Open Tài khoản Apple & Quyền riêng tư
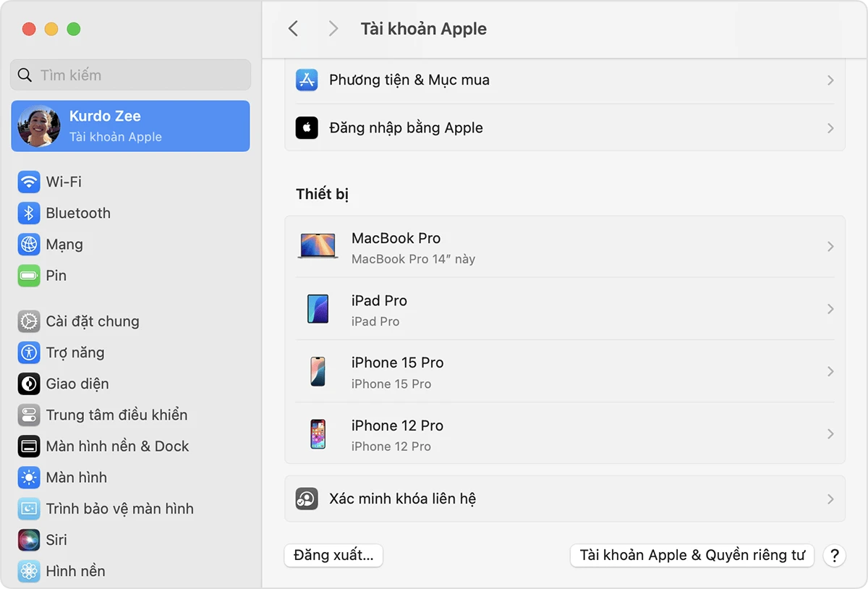868x589 pixels. (691, 555)
